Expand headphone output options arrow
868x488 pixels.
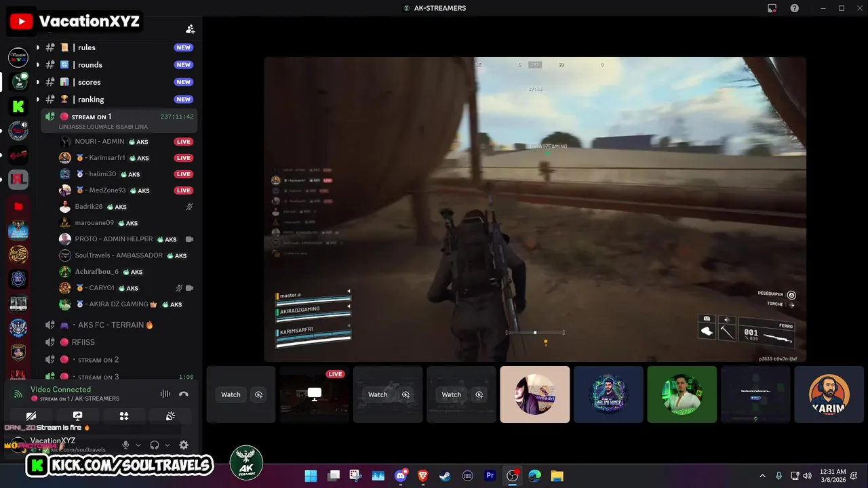pos(167,445)
